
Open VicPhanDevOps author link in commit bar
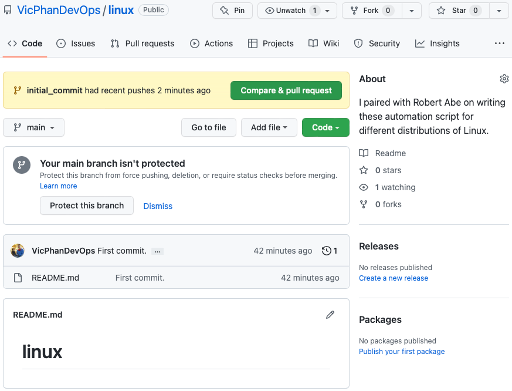pos(63,251)
